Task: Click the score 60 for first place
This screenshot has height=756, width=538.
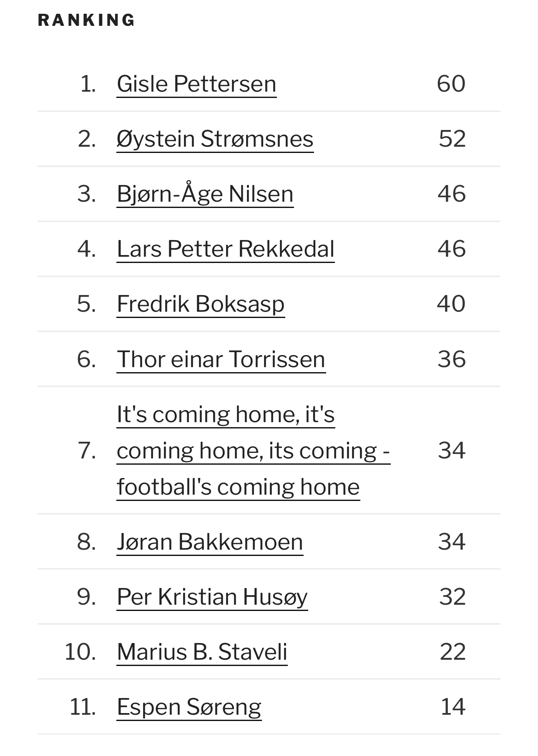Action: click(x=451, y=84)
